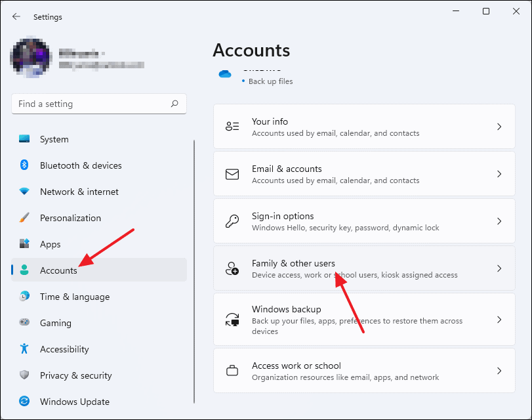The height and width of the screenshot is (420, 532).
Task: Click inside the Find a setting search box
Action: 98,104
